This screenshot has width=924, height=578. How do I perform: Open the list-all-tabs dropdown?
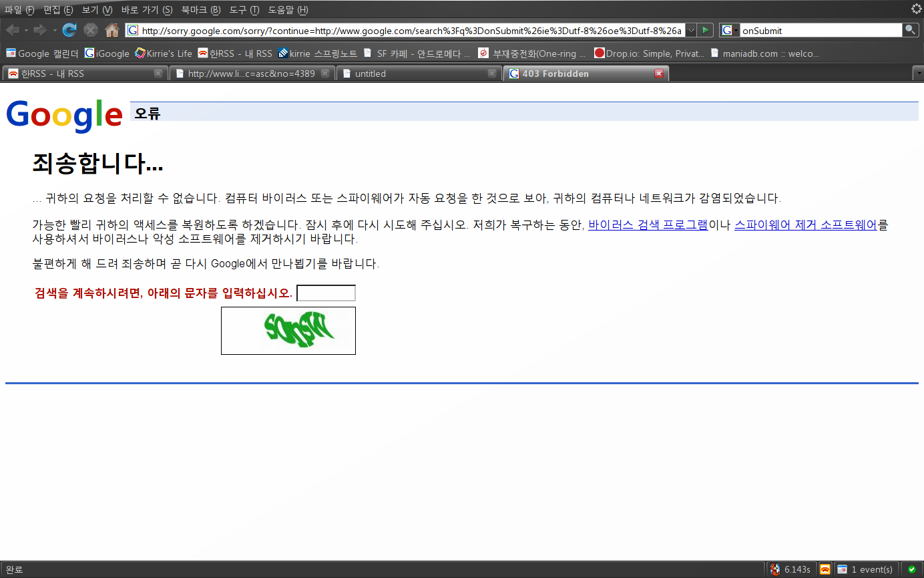919,74
